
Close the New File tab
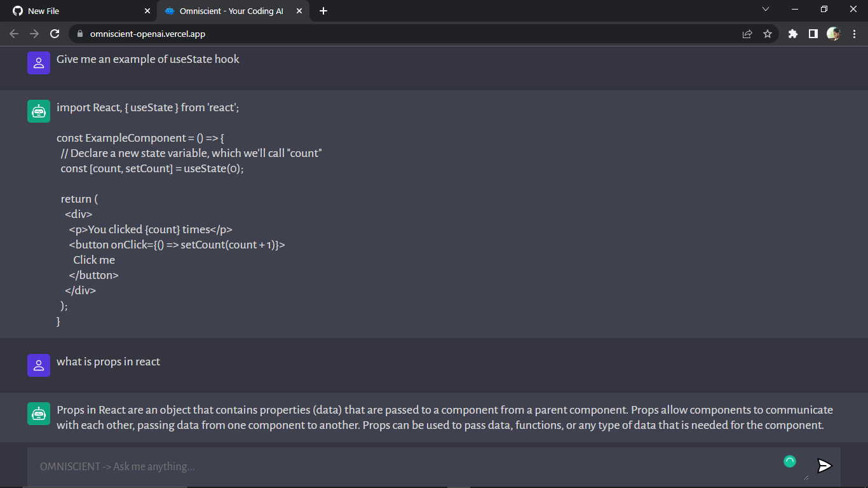click(147, 11)
